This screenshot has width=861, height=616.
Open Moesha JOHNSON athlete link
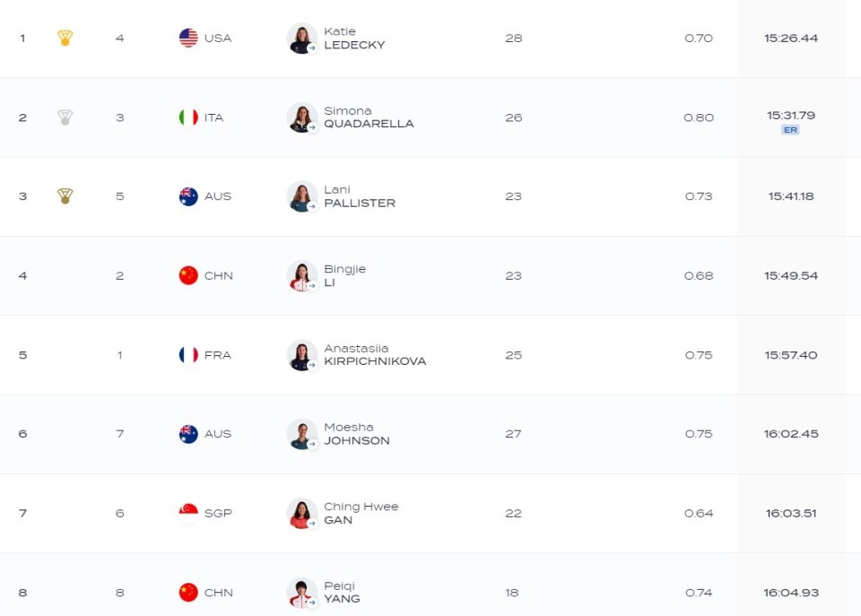tap(357, 434)
